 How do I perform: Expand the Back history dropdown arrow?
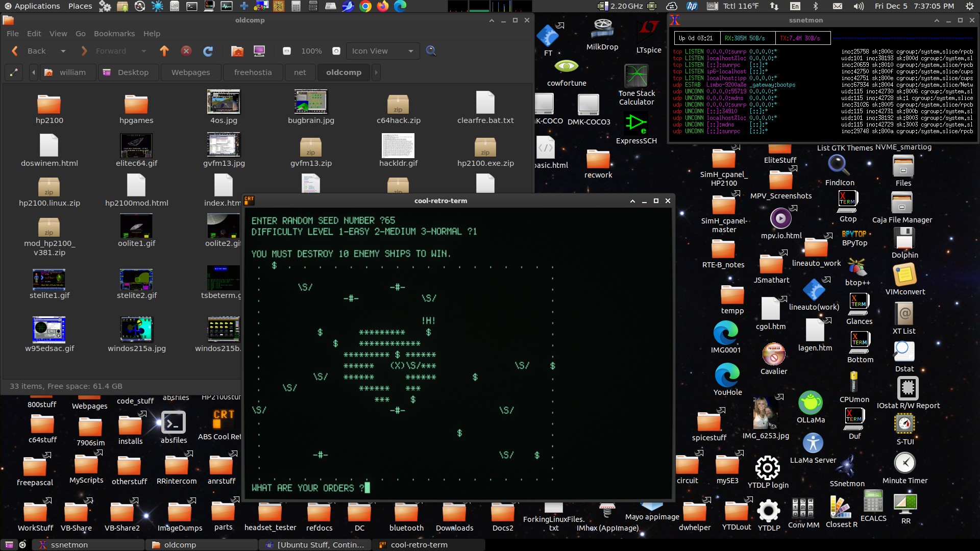[x=63, y=51]
